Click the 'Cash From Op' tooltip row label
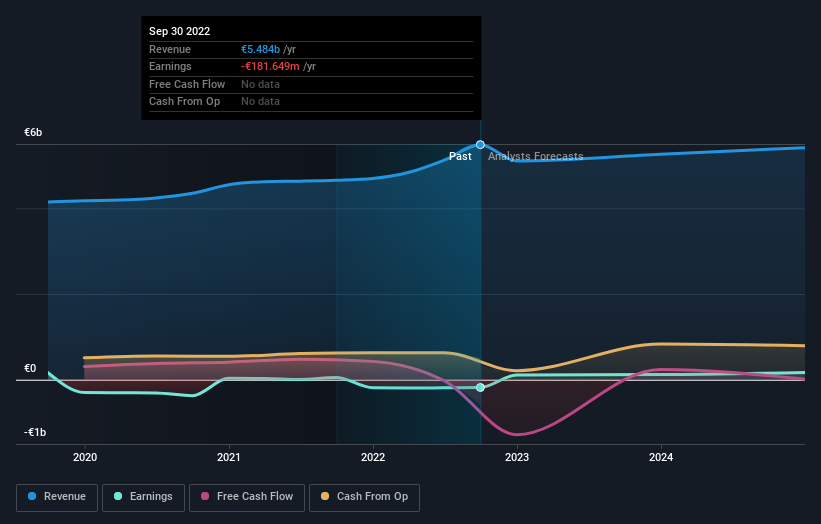Screen dimensions: 821x524 (184, 102)
